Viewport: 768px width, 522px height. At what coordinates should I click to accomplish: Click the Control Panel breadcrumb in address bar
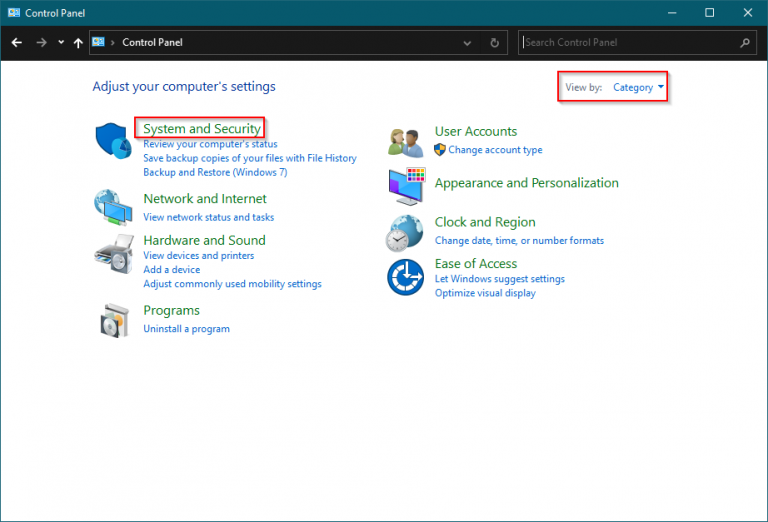(x=152, y=43)
